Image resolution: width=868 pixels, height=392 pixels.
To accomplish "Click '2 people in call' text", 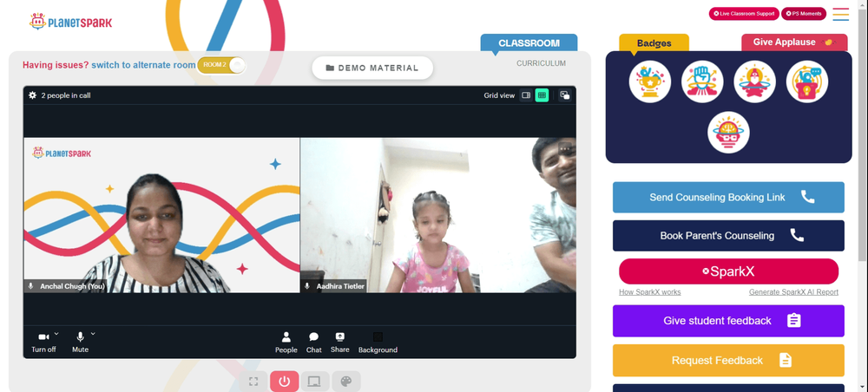I will coord(66,95).
